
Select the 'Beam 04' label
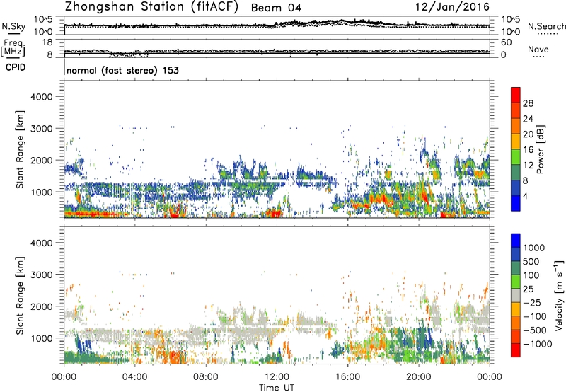point(276,8)
